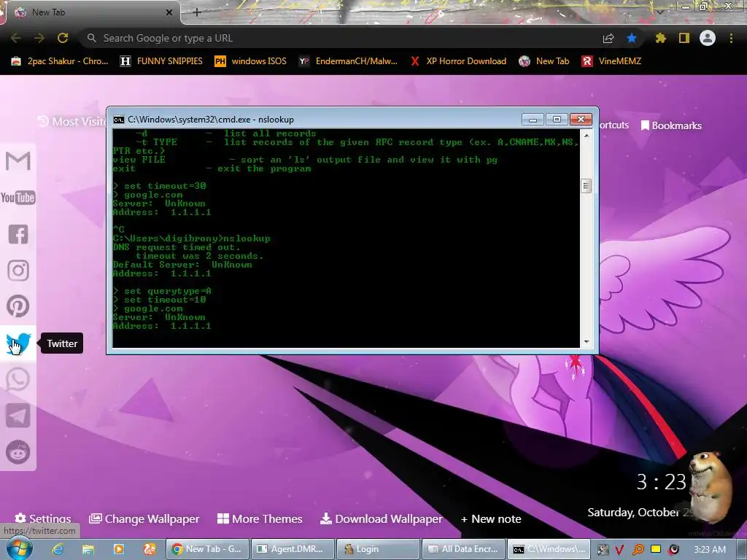
Task: Open the Twitter bird shortcut
Action: tap(18, 343)
